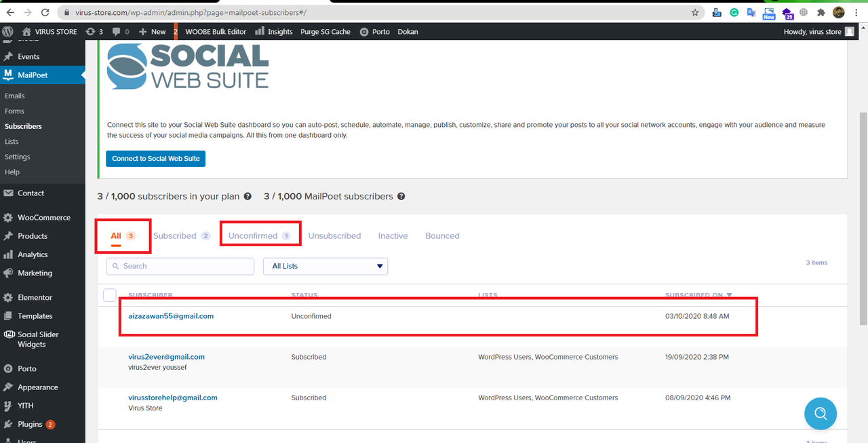
Task: Open the comments bubble icon
Action: [120, 31]
